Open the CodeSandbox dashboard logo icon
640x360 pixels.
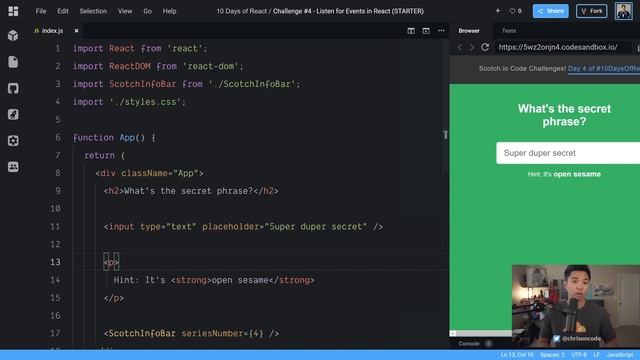coord(13,11)
